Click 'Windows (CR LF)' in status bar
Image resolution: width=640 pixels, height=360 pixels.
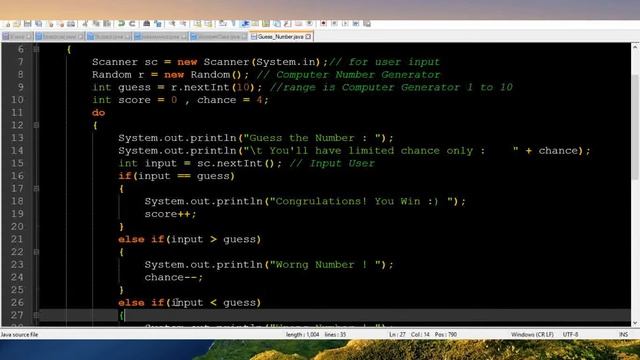[x=532, y=334]
